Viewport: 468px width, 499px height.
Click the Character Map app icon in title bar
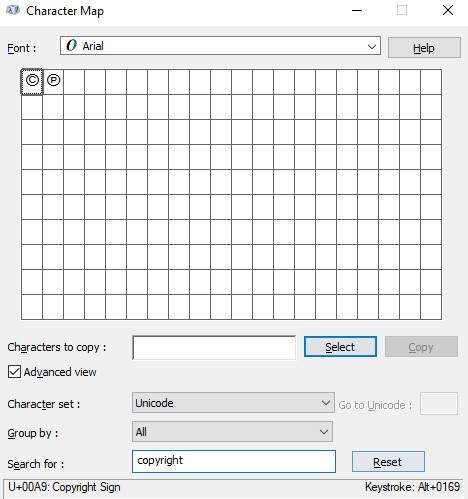click(x=13, y=10)
